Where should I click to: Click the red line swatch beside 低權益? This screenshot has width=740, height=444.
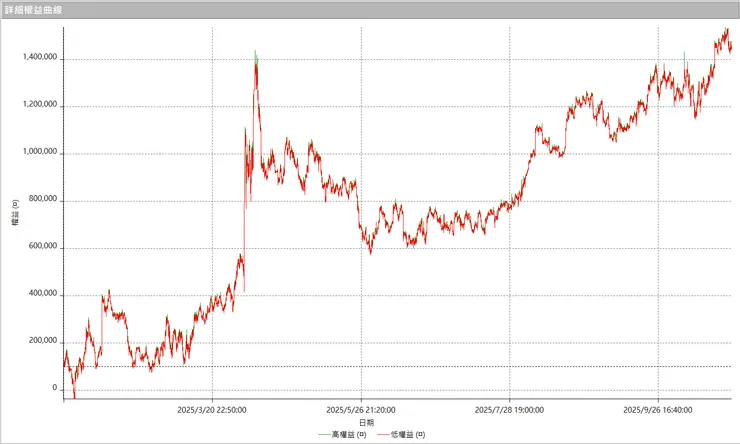click(x=384, y=435)
